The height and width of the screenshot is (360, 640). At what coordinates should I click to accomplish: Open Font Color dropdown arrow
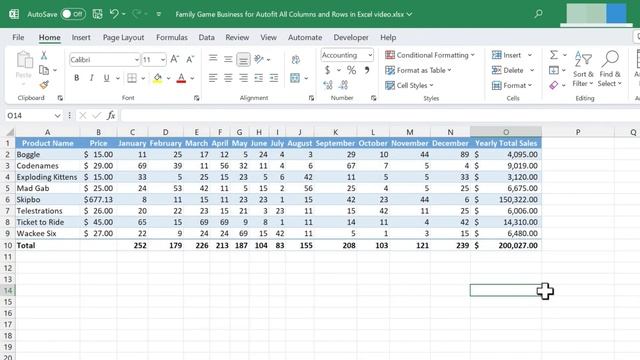point(192,78)
